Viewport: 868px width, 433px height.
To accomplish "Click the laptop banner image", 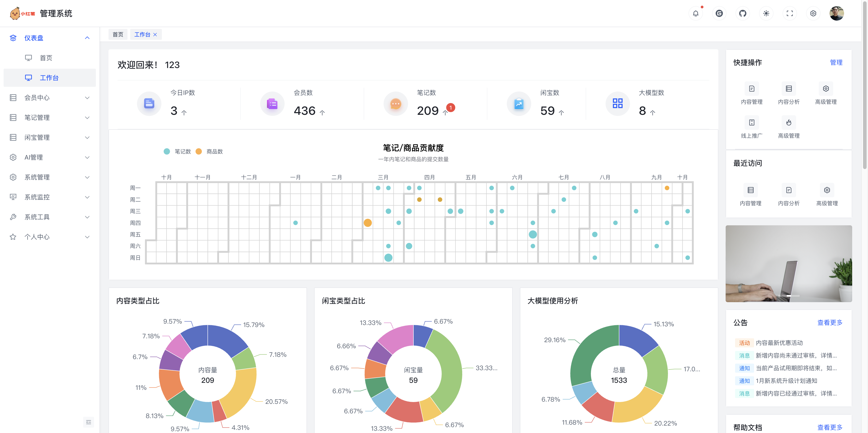I will [x=788, y=264].
